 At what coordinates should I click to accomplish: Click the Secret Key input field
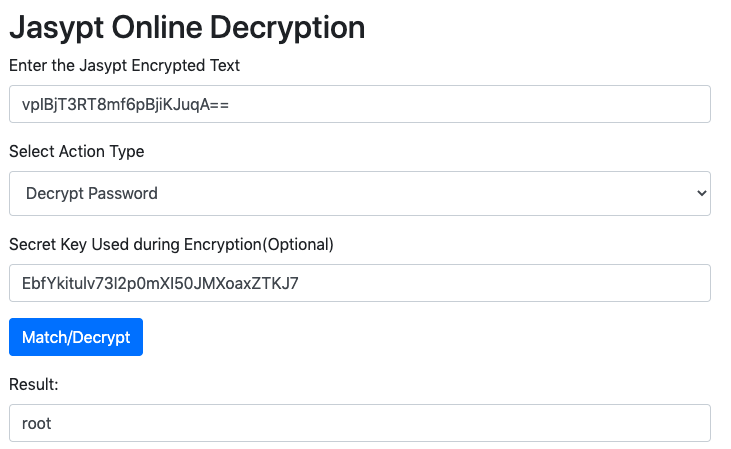coord(359,283)
